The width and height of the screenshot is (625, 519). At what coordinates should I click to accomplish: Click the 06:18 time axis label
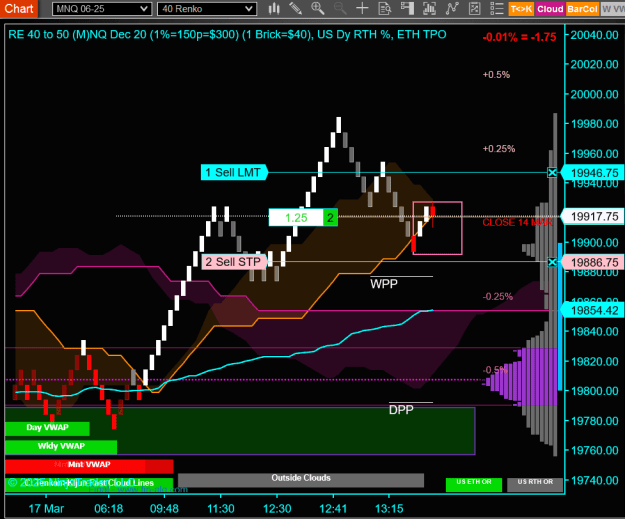coord(108,509)
